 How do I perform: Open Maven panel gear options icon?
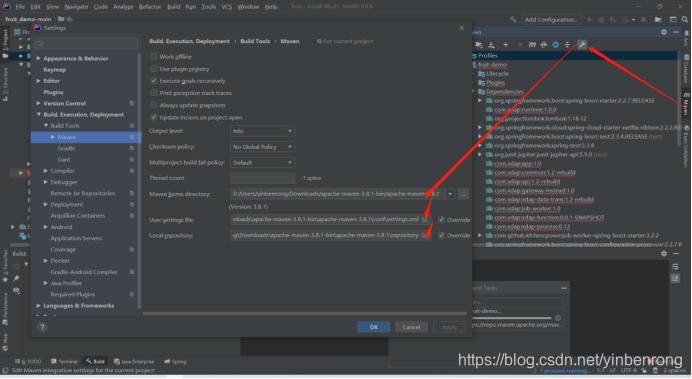tap(664, 32)
